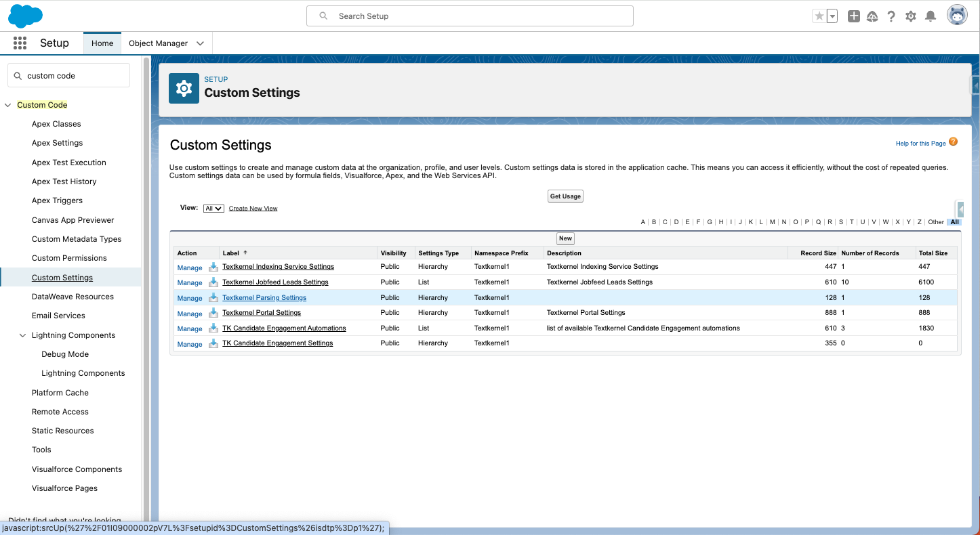
Task: Filter list by letter A
Action: pyautogui.click(x=643, y=222)
